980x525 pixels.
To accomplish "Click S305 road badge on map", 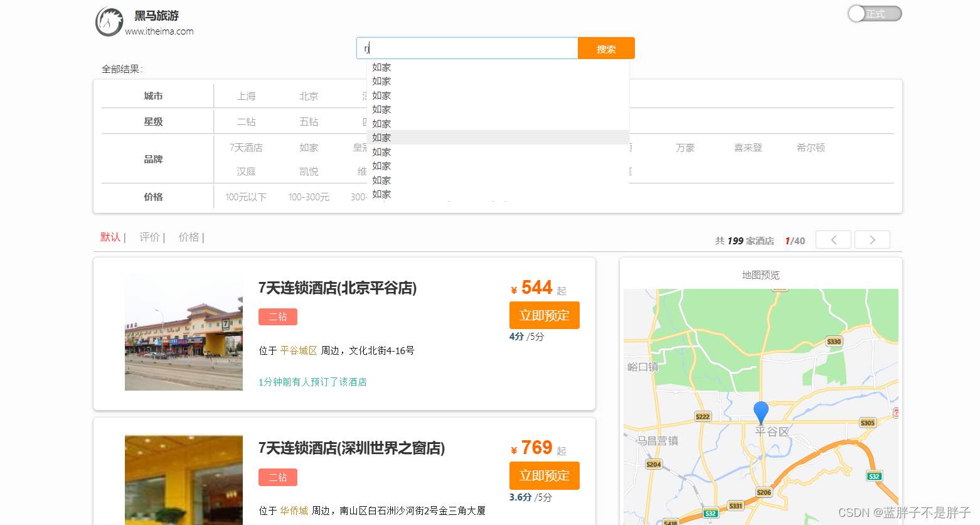I will (x=868, y=423).
